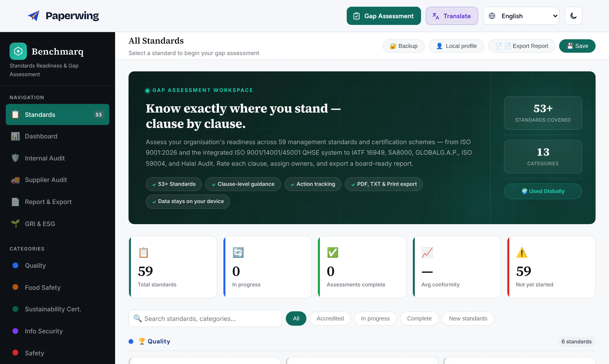Click the In progress refresh icon
This screenshot has width=609, height=364.
(238, 252)
